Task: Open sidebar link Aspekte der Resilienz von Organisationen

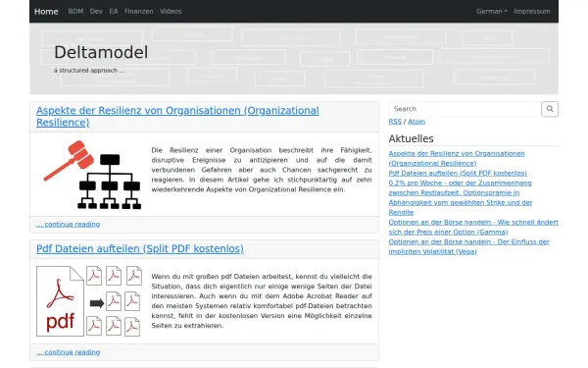Action: coord(457,158)
